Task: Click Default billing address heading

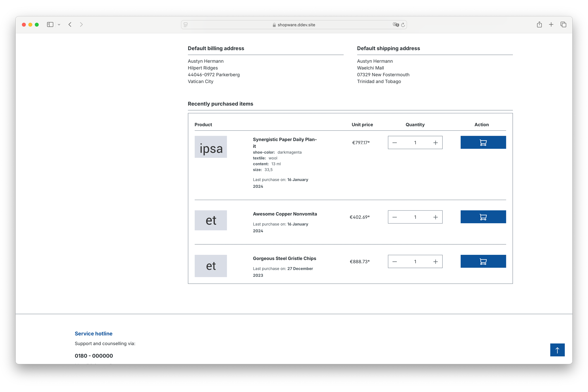Action: [x=216, y=48]
